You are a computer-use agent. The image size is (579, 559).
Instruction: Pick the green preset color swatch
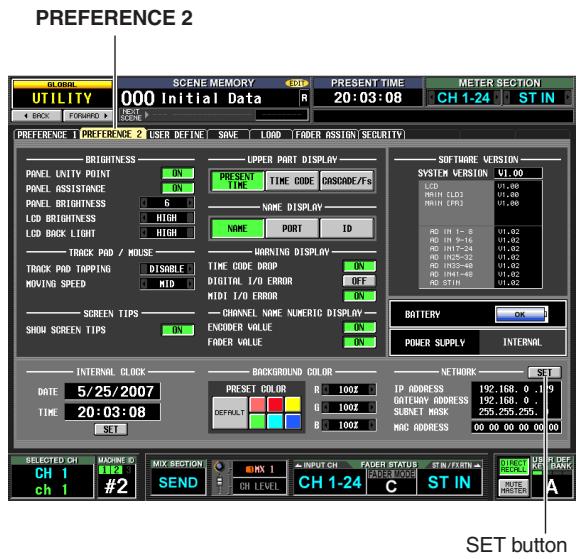coord(257,421)
